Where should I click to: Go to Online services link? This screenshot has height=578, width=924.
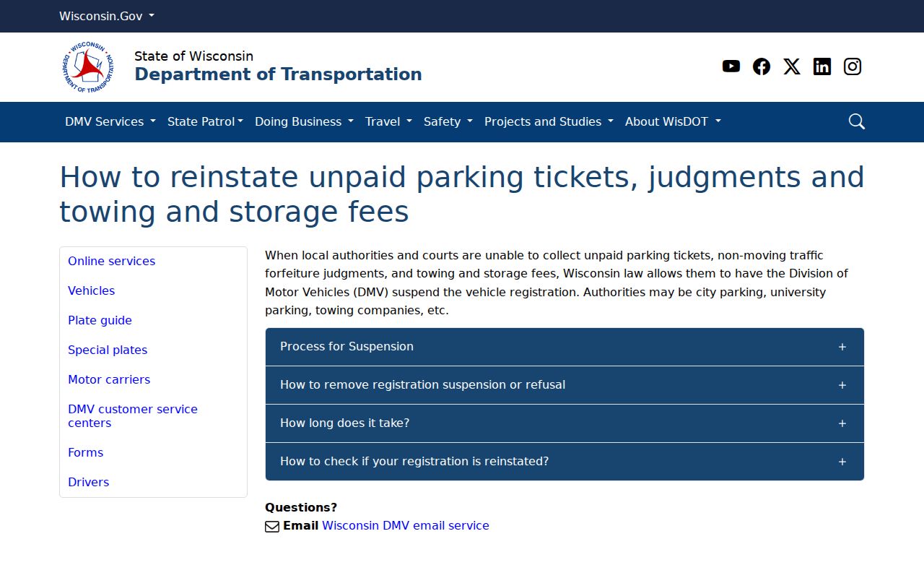(111, 262)
